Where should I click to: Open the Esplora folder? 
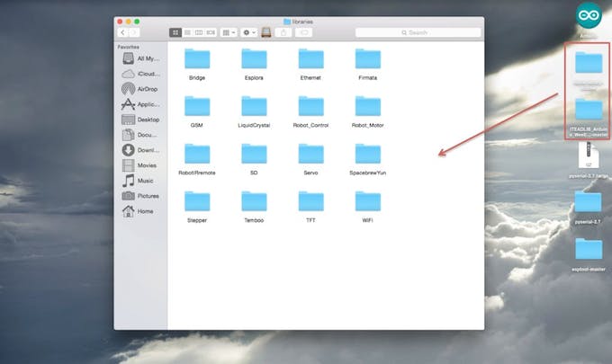[254, 59]
